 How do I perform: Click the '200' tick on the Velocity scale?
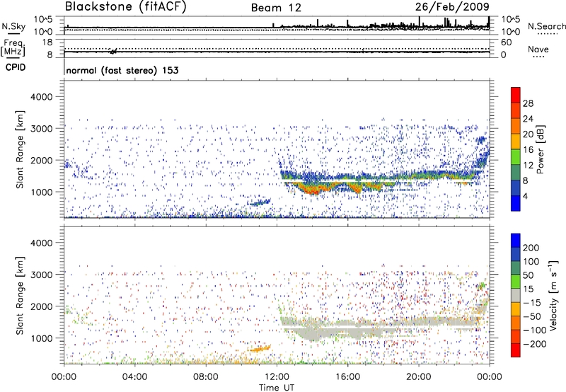(531, 248)
